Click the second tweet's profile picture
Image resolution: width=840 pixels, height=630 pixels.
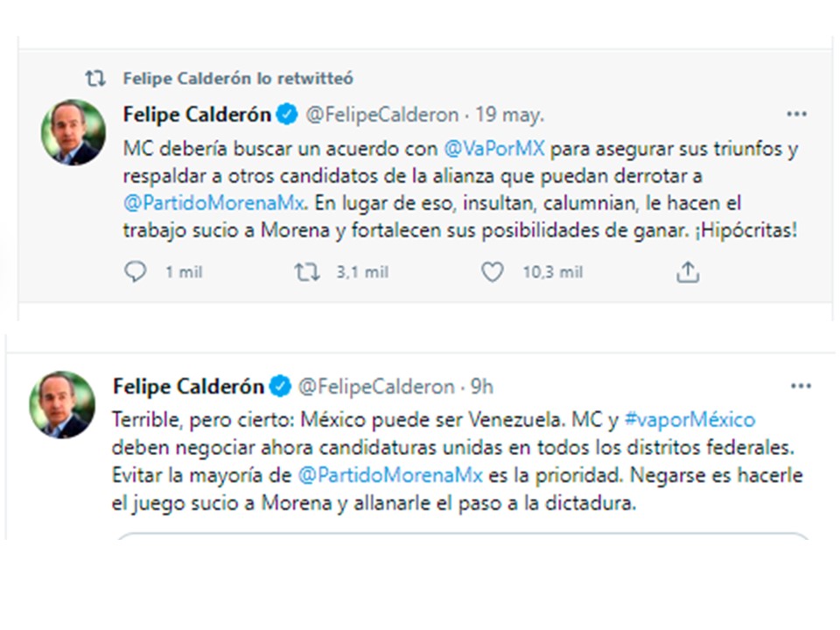62,404
